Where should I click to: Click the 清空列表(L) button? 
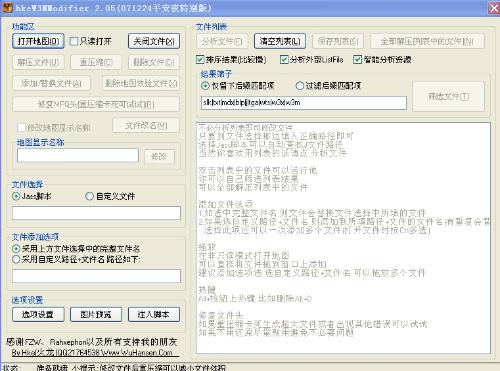coord(280,41)
